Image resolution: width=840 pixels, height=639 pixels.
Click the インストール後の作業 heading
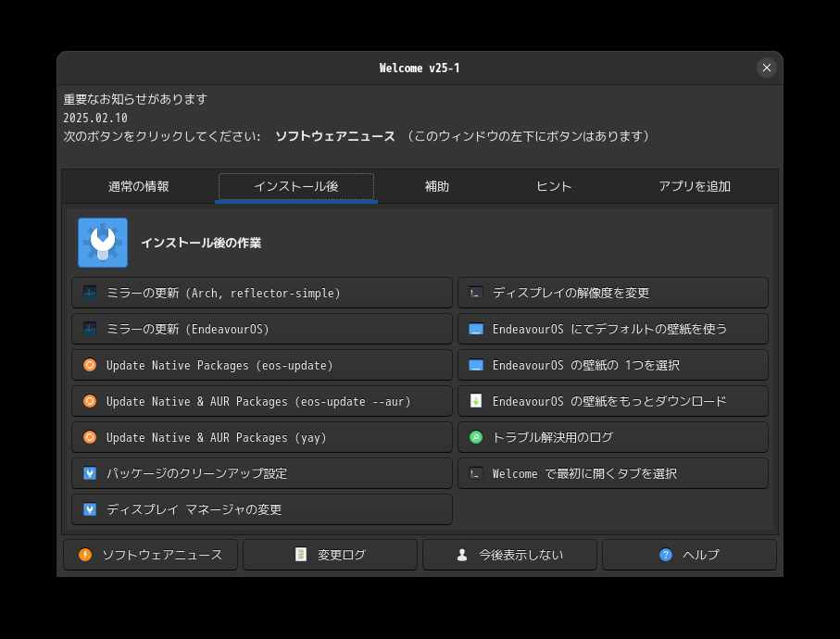pos(201,243)
